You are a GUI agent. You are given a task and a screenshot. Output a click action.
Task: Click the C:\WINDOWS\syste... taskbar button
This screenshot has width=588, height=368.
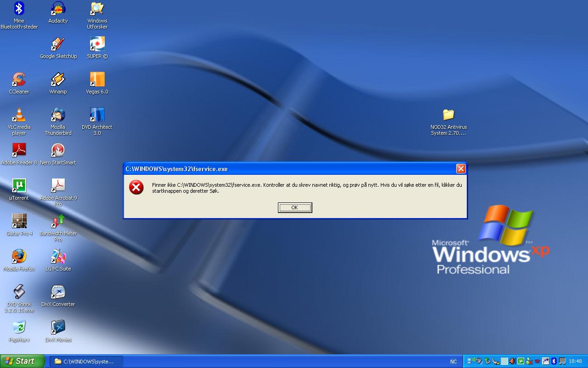(x=86, y=361)
